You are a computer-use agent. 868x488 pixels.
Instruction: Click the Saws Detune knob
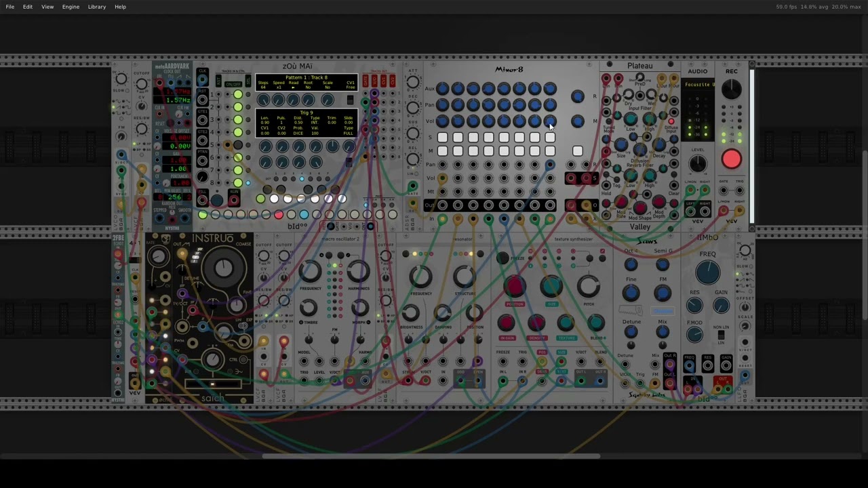pyautogui.click(x=631, y=331)
